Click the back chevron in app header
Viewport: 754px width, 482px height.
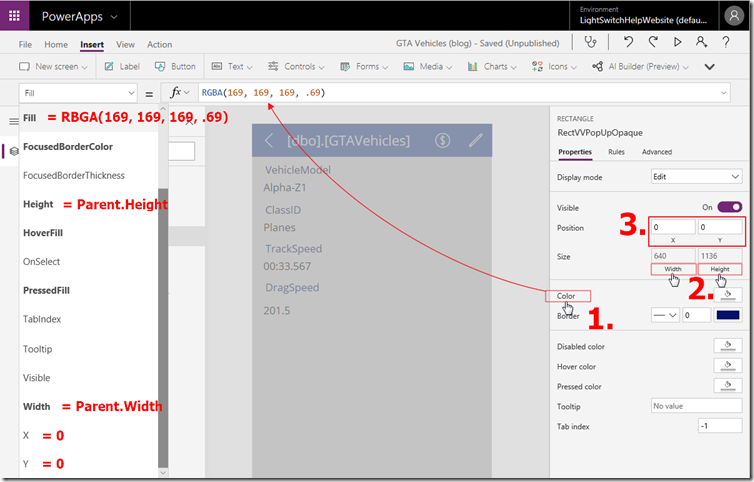tap(269, 140)
